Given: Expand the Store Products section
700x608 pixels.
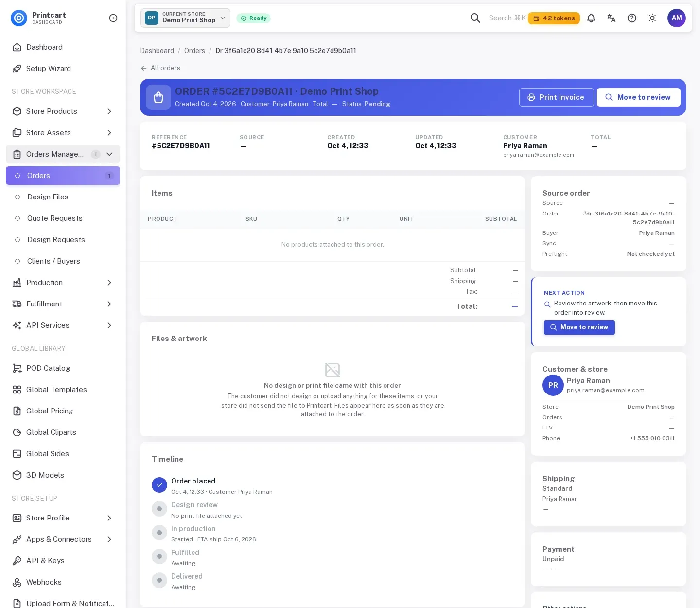Looking at the screenshot, I should [x=63, y=111].
